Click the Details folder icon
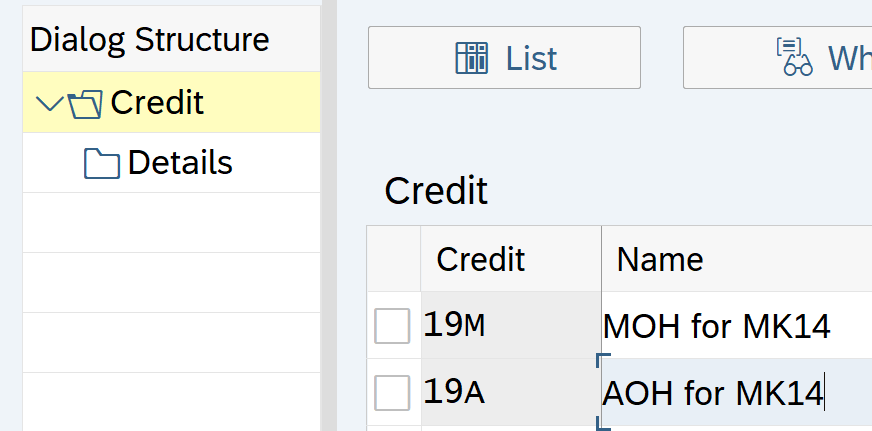This screenshot has width=872, height=431. tap(102, 163)
